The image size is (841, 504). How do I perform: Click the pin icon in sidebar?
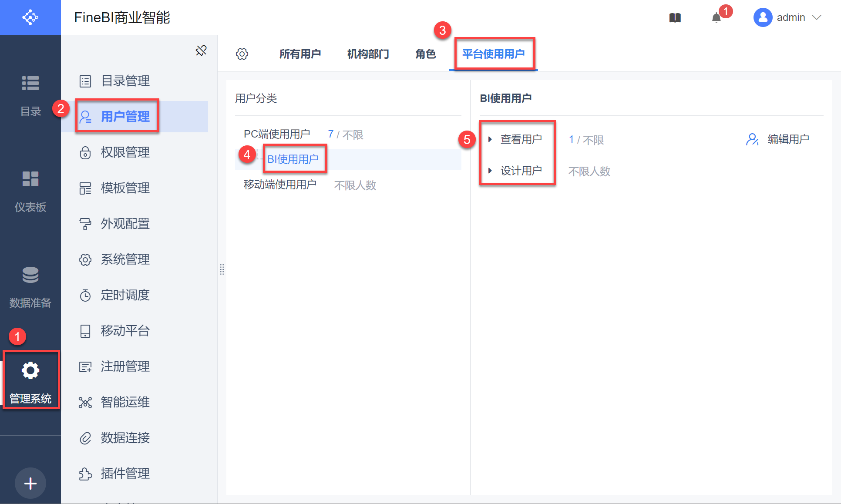[x=201, y=51]
